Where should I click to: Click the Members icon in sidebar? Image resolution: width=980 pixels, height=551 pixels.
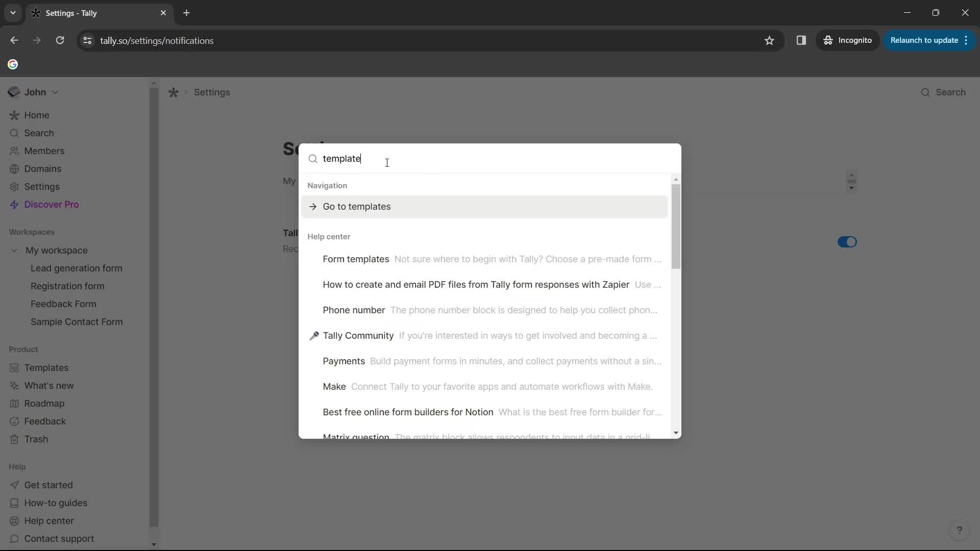pos(14,151)
